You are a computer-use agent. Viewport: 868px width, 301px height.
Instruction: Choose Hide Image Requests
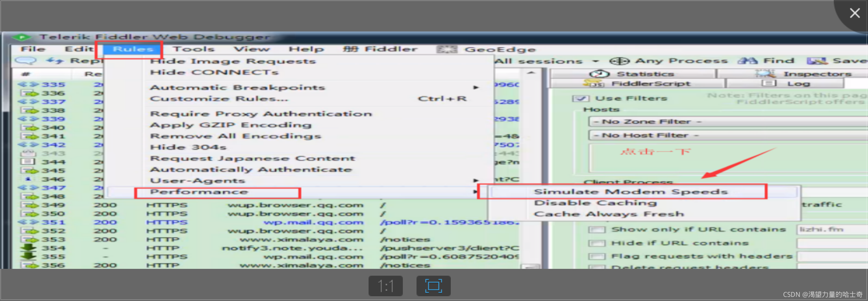(233, 61)
